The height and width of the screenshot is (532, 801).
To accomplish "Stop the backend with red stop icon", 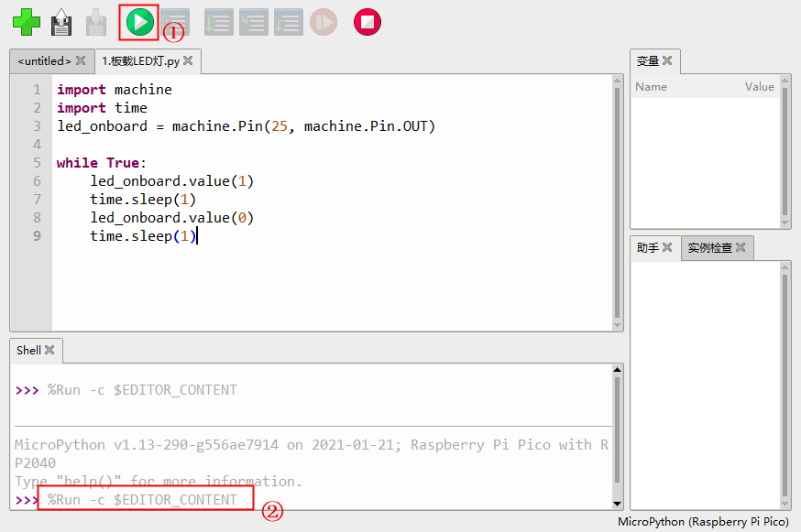I will [368, 22].
